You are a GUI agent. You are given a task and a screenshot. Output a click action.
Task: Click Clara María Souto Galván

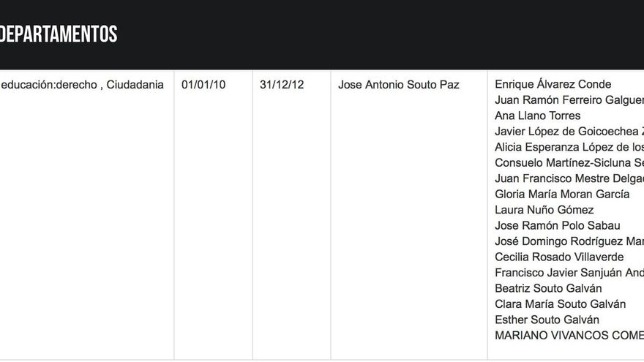click(561, 304)
